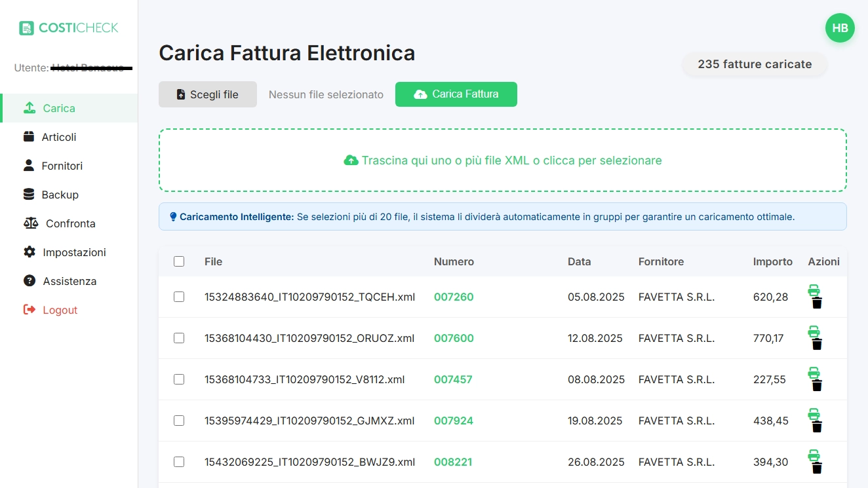
Task: Go to Carica in the sidebar
Action: click(69, 108)
